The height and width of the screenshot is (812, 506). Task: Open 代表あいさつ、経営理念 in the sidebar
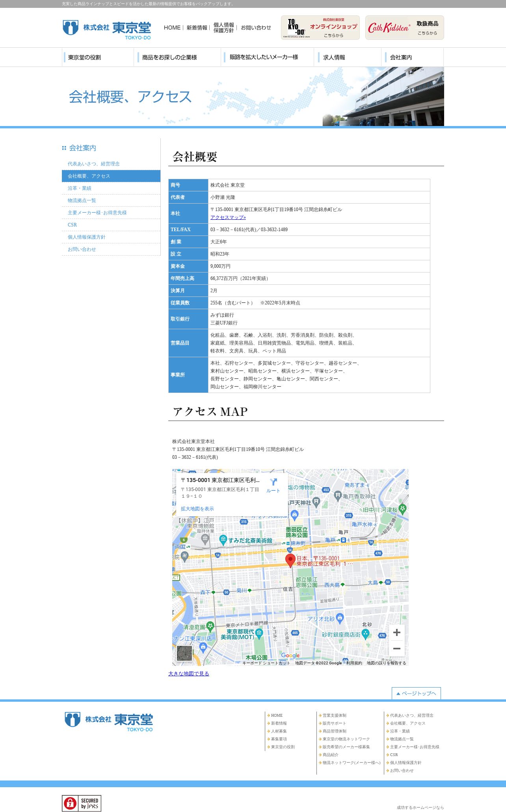tap(111, 164)
